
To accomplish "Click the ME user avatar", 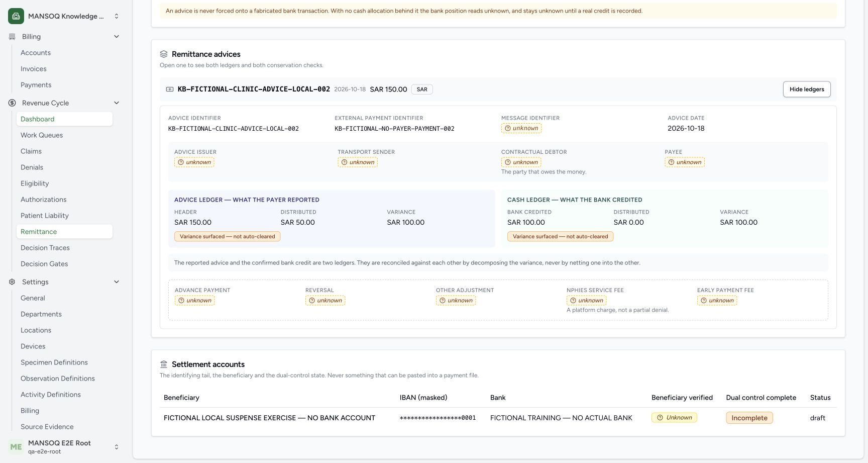I will (x=16, y=447).
